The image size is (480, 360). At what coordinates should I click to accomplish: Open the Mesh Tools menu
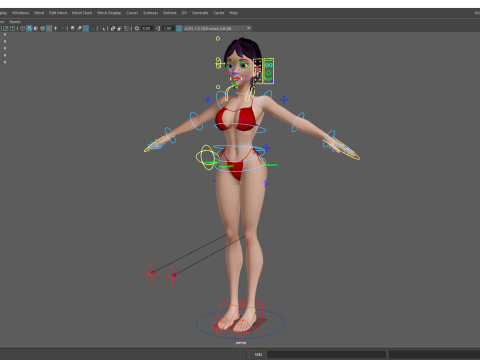pyautogui.click(x=82, y=13)
